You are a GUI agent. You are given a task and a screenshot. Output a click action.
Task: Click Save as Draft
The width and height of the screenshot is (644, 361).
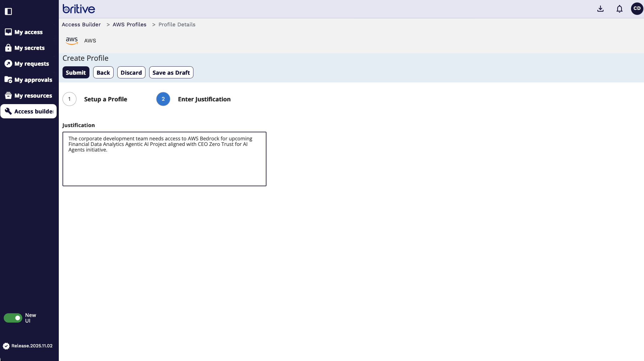click(171, 73)
